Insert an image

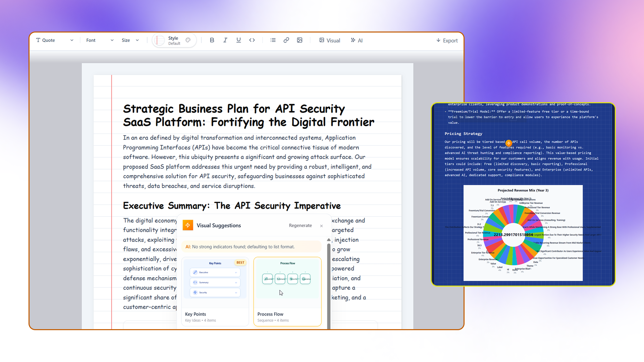click(x=300, y=40)
